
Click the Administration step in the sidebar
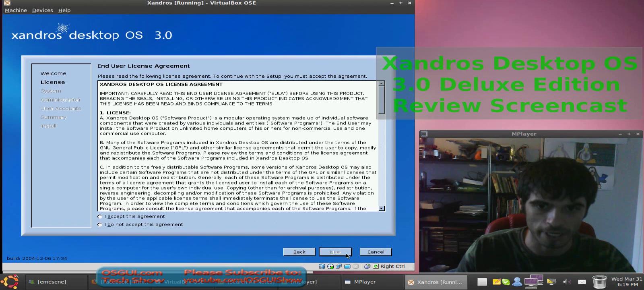(x=60, y=99)
